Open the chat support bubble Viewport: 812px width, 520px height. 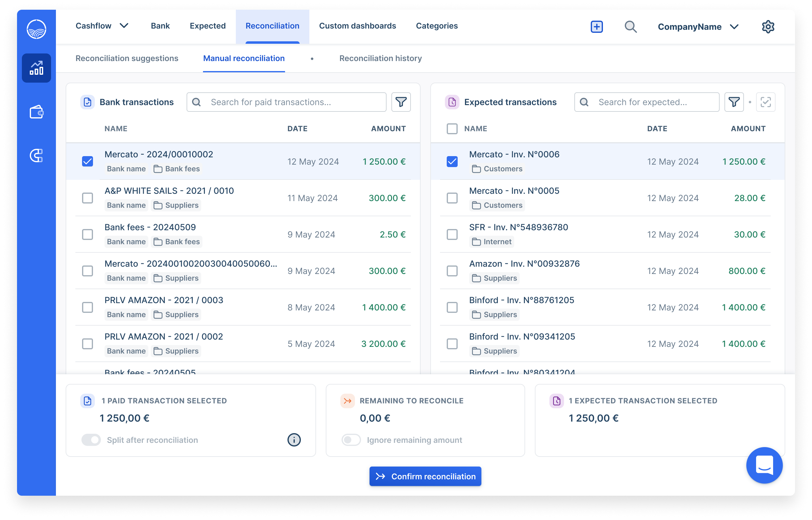tap(764, 465)
